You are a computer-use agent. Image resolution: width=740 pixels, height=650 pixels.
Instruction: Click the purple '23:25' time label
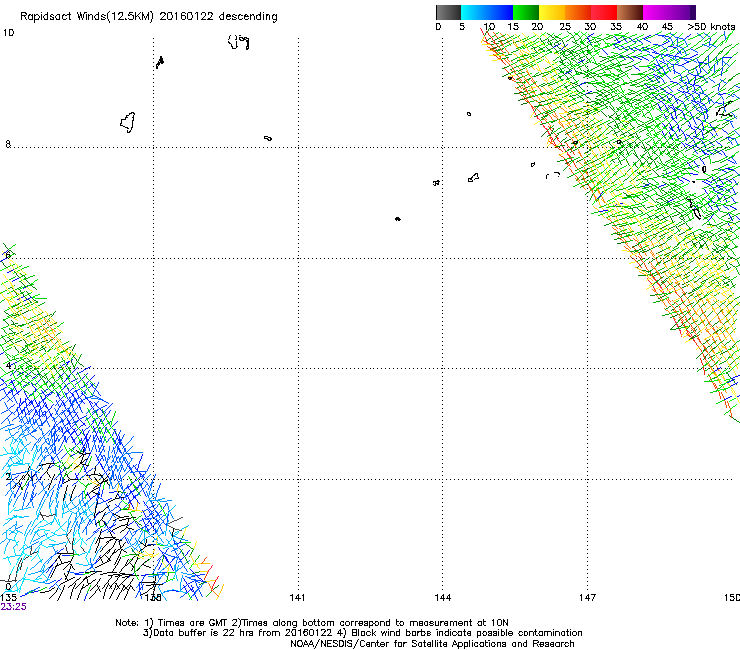(13, 607)
